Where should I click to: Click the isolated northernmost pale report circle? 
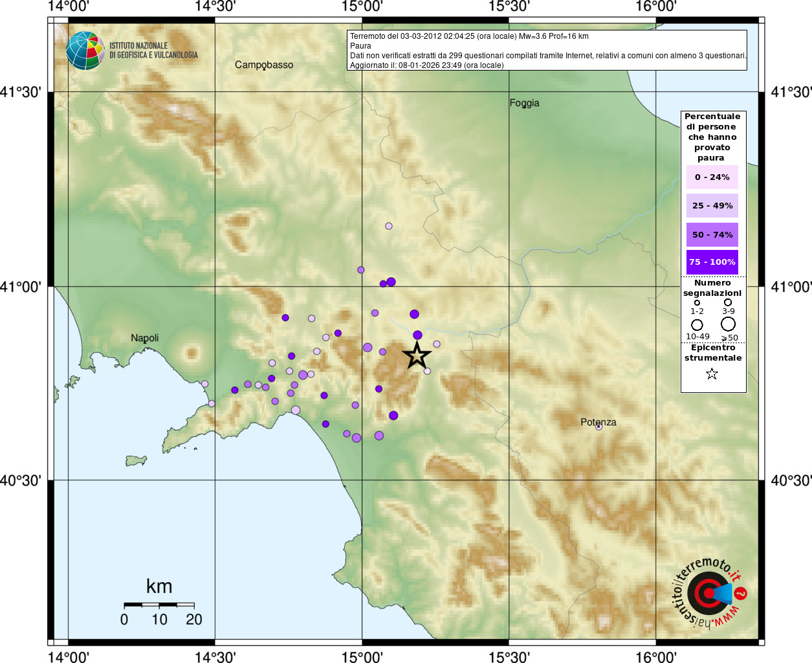coord(389,226)
